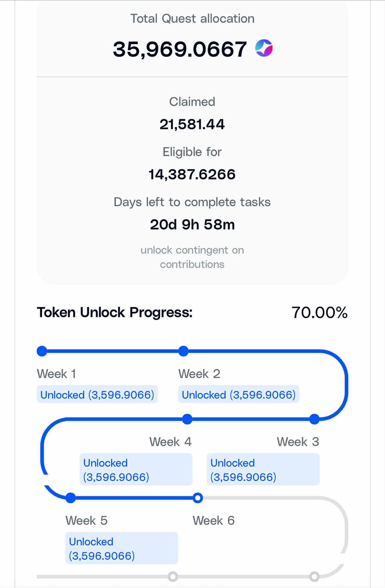The height and width of the screenshot is (588, 385).
Task: Click the Week 5 milestone dot
Action: click(71, 498)
